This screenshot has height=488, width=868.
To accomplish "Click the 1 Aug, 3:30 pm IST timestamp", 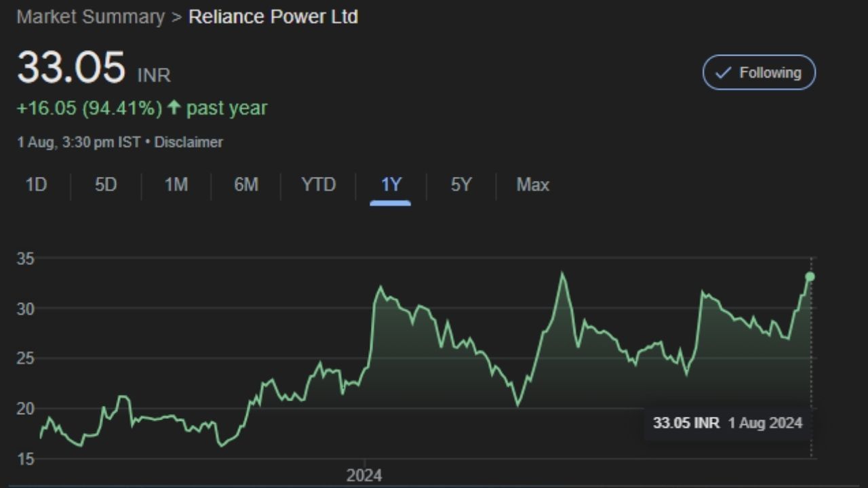I will 79,142.
